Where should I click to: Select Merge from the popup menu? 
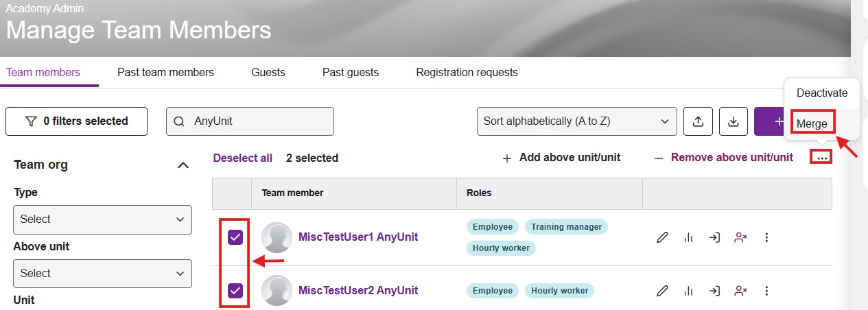point(812,124)
